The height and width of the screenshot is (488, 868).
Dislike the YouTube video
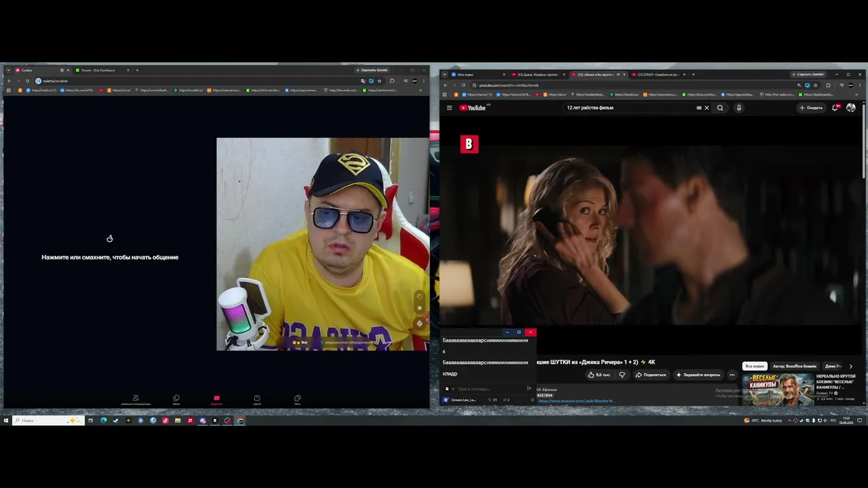click(622, 375)
